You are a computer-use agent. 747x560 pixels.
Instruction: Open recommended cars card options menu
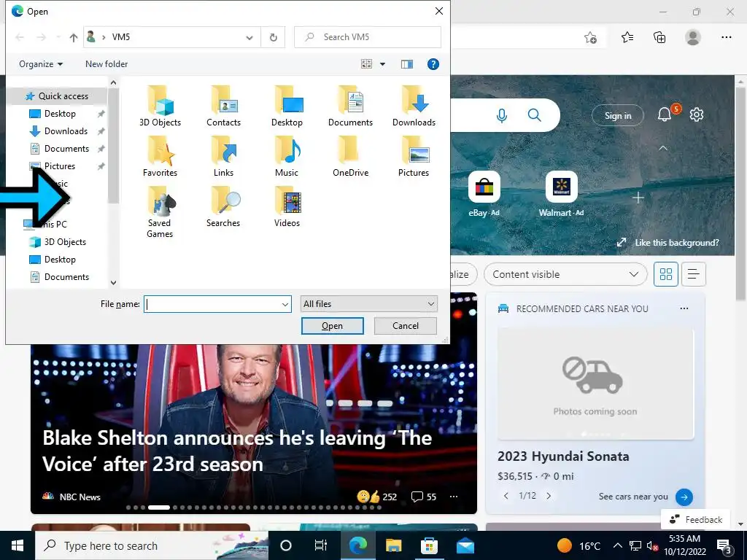tap(684, 308)
